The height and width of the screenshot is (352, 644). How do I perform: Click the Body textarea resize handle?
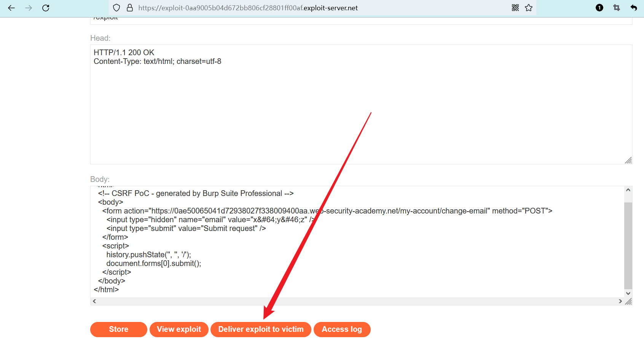coord(628,301)
